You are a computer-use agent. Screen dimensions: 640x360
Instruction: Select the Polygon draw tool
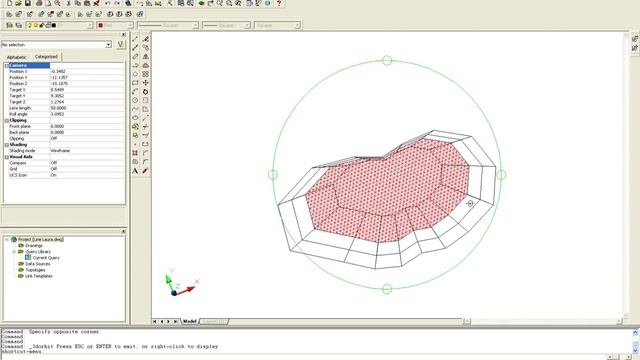click(136, 74)
